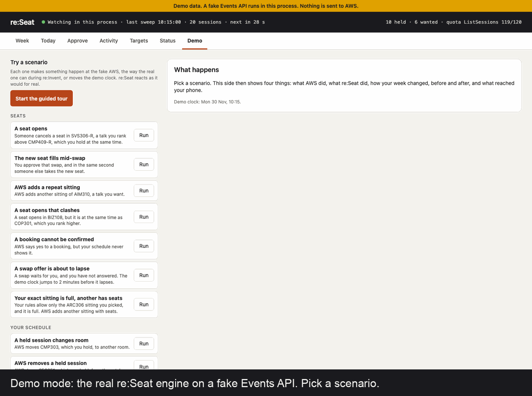Viewport: 532px width, 396px height.
Task: Click the 'Pick a scenario' description paragraph
Action: click(344, 86)
